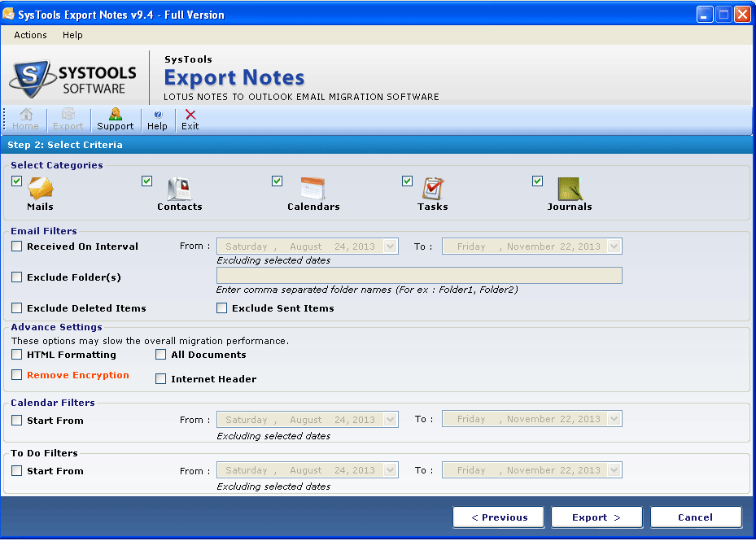The image size is (756, 541).
Task: Click the Tasks clipboard icon
Action: (433, 189)
